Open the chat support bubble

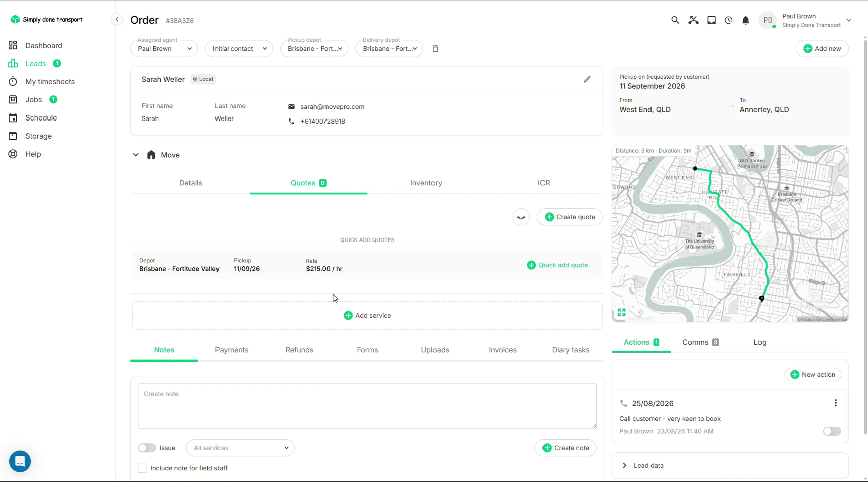(x=20, y=461)
